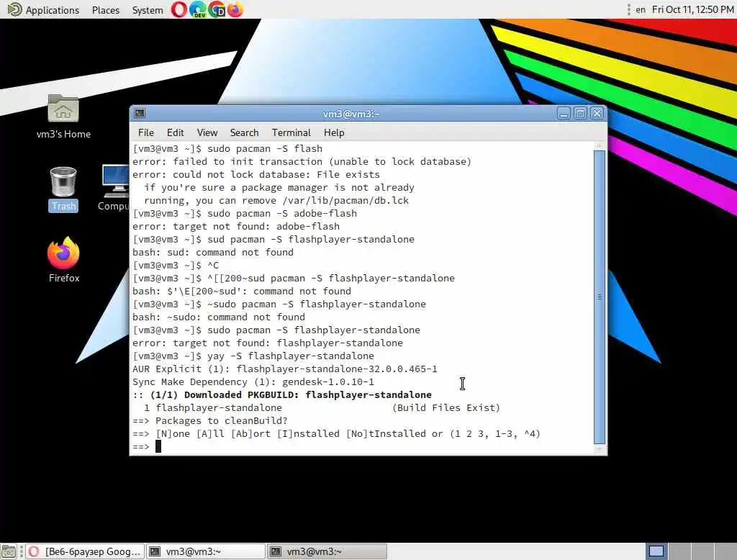Open the terminal Edit menu
Viewport: 737px width, 560px height.
(x=176, y=132)
